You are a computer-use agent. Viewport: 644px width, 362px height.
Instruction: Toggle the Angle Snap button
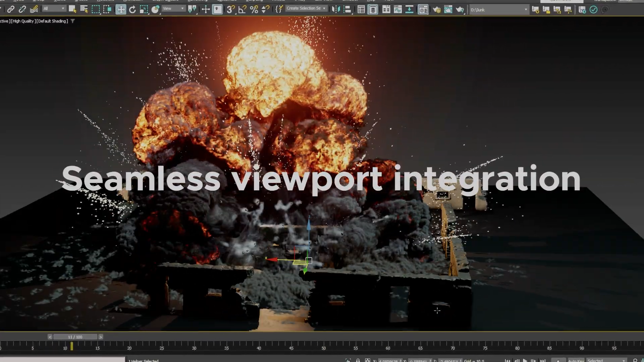pos(242,9)
